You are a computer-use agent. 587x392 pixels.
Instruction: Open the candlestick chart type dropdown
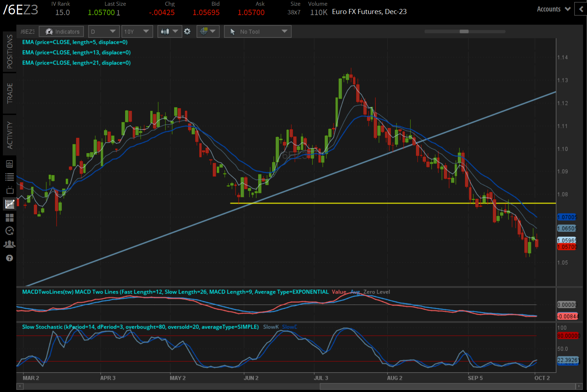(x=169, y=32)
